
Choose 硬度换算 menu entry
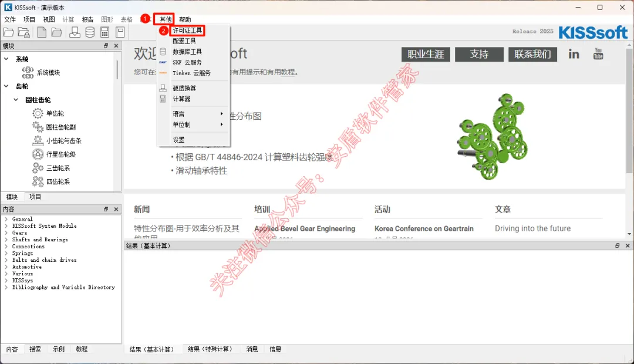coord(193,88)
